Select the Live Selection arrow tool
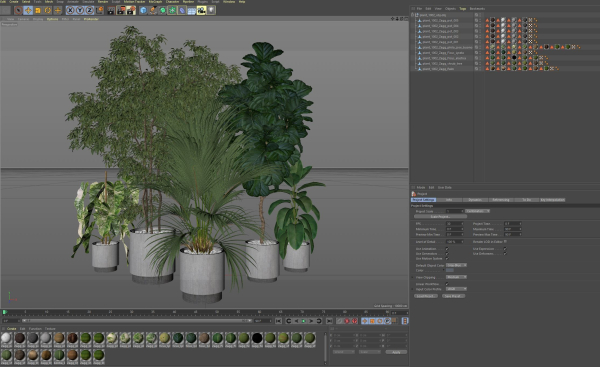 pyautogui.click(x=18, y=10)
